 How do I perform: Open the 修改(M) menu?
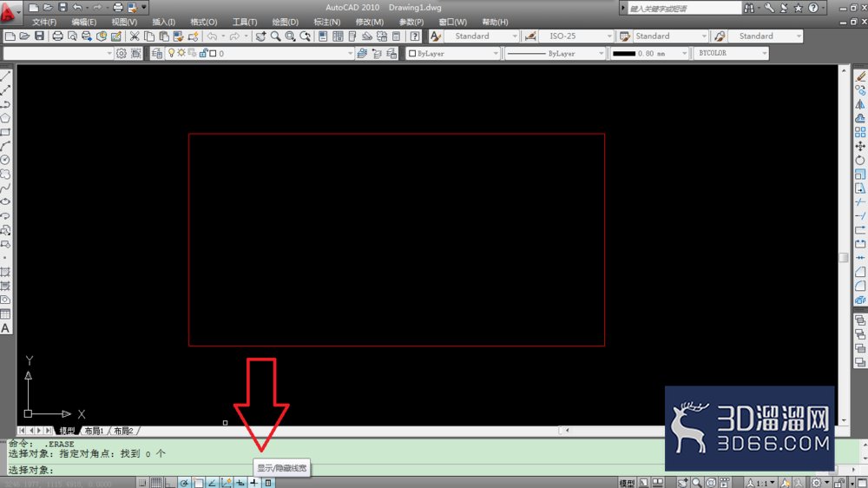click(369, 23)
